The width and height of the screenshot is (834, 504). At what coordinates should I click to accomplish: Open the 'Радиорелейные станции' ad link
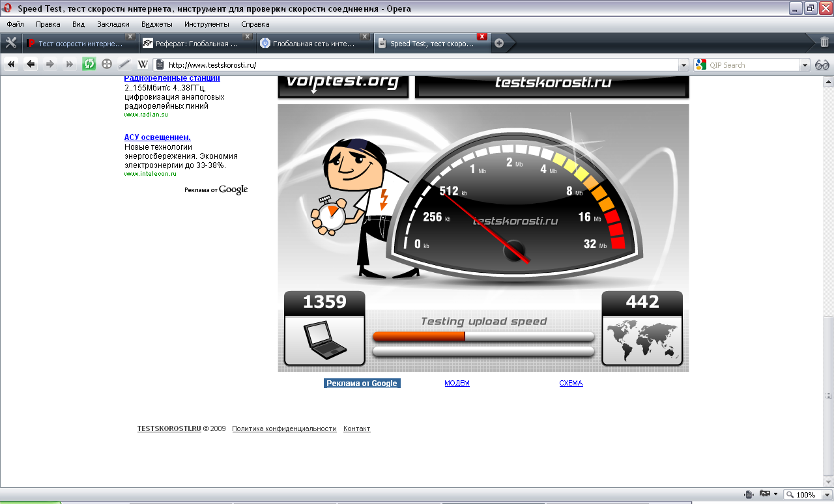point(172,78)
